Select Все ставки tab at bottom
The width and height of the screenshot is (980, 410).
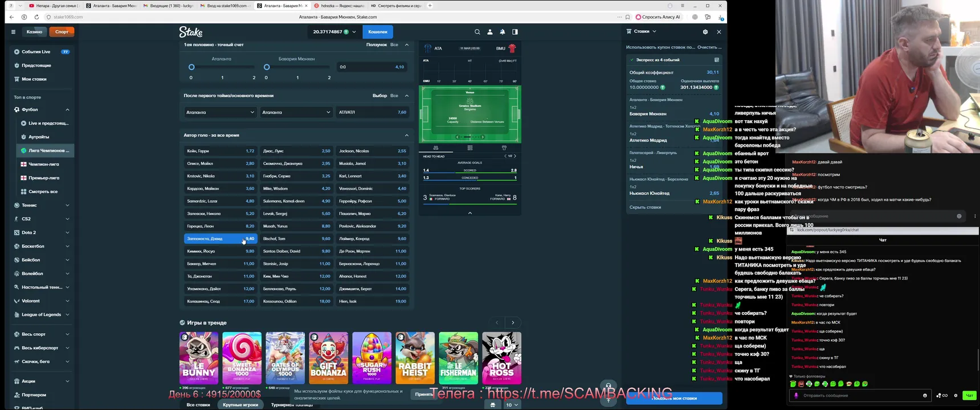point(198,405)
